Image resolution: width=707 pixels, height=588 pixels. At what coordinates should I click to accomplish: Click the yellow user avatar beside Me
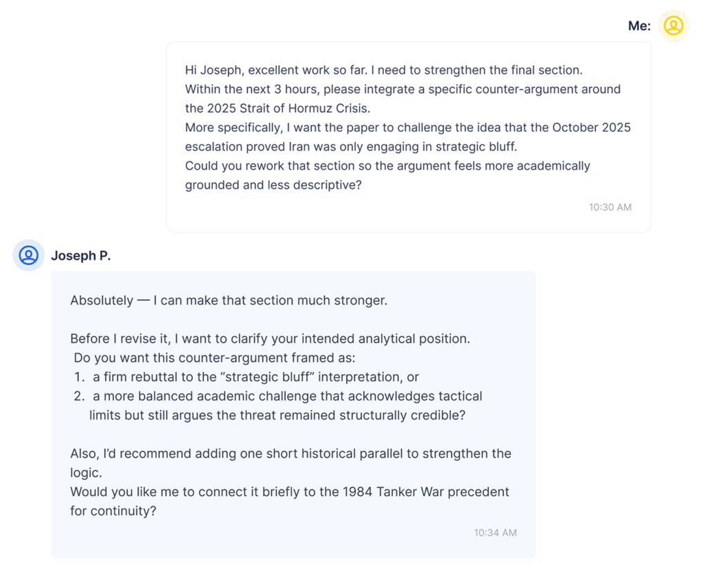click(x=673, y=26)
